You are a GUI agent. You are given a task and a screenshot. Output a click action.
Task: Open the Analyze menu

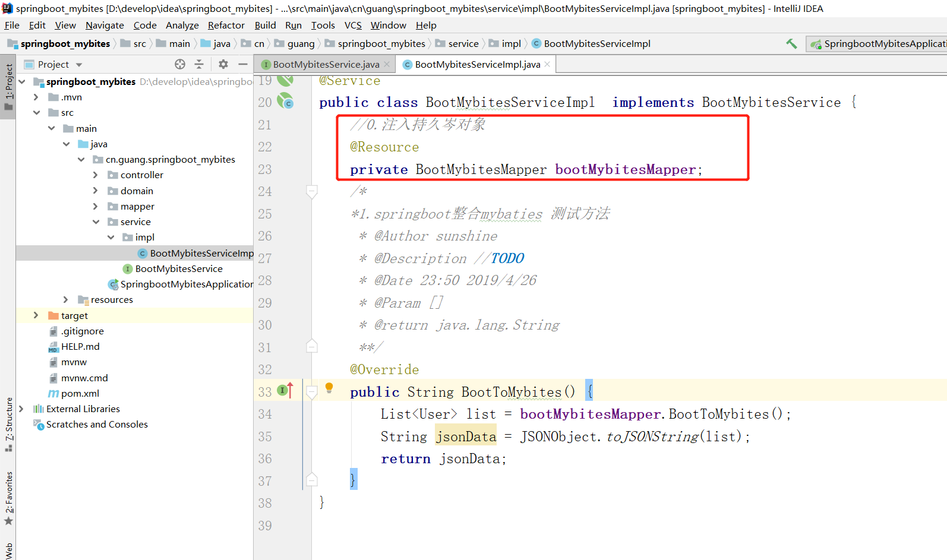click(x=182, y=25)
